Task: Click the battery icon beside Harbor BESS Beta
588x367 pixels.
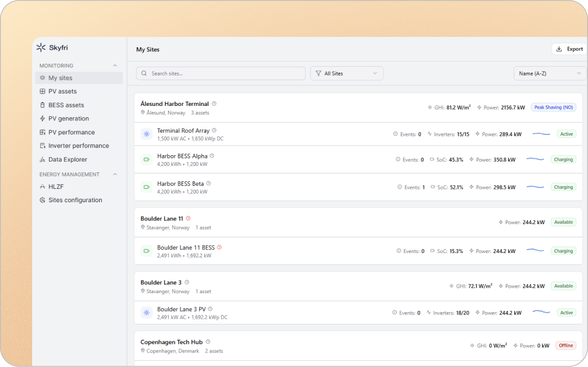Action: coord(146,187)
